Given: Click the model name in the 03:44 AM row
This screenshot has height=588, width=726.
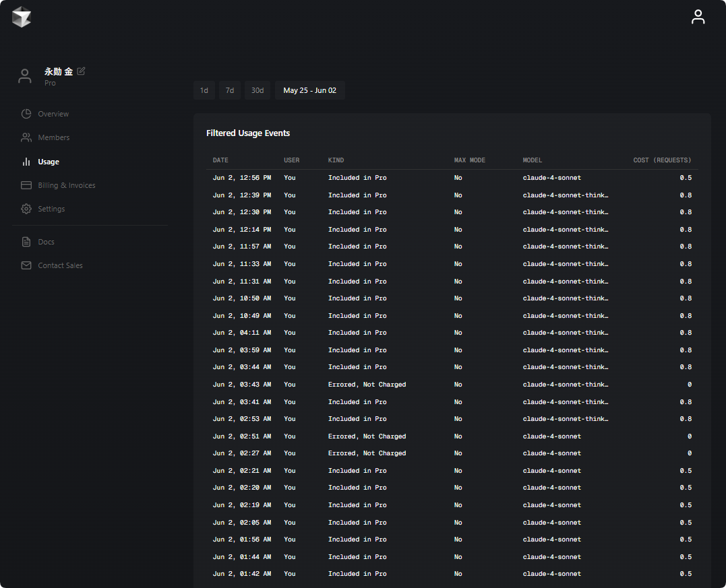Looking at the screenshot, I should 566,367.
